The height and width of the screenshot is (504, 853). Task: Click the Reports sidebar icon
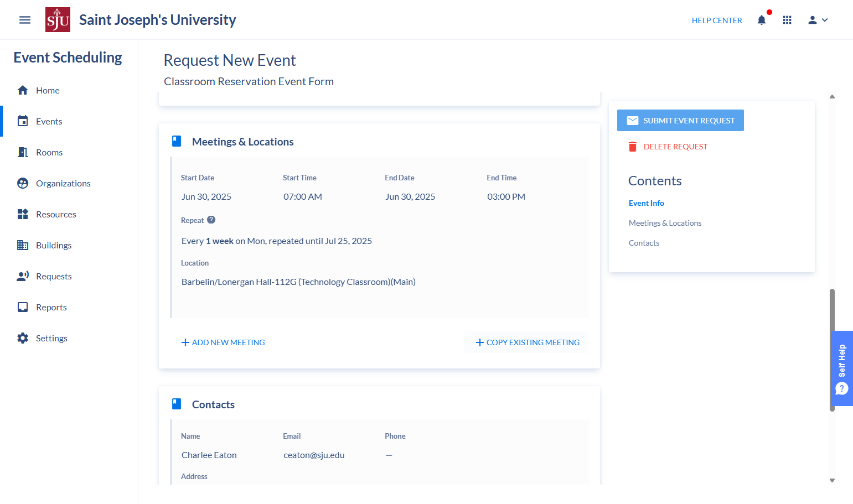(x=23, y=307)
